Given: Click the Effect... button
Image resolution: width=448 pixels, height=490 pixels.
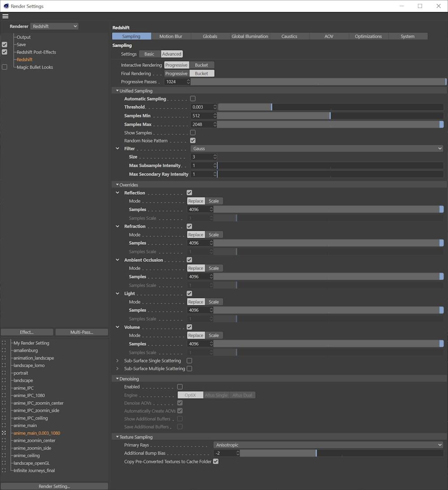Looking at the screenshot, I should [x=27, y=332].
